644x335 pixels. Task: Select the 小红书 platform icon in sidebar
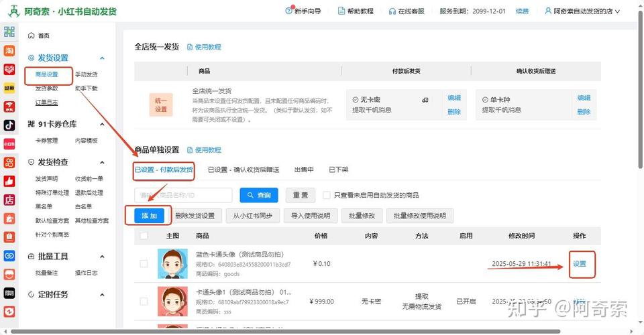(9, 143)
